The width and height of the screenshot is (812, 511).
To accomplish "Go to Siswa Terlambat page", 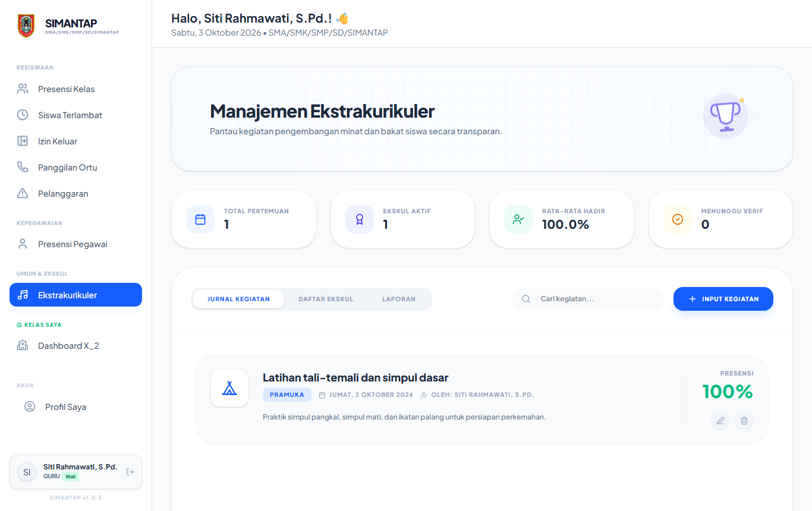I will pos(75,115).
